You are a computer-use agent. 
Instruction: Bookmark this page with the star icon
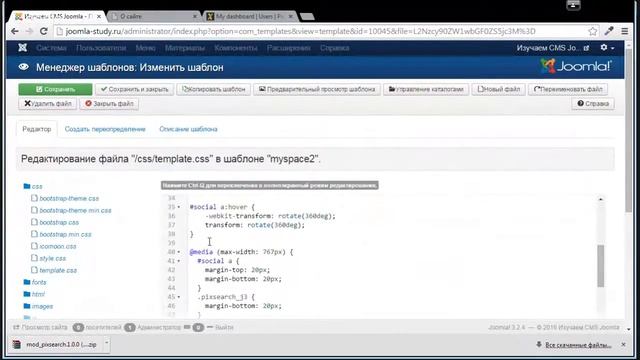(593, 31)
